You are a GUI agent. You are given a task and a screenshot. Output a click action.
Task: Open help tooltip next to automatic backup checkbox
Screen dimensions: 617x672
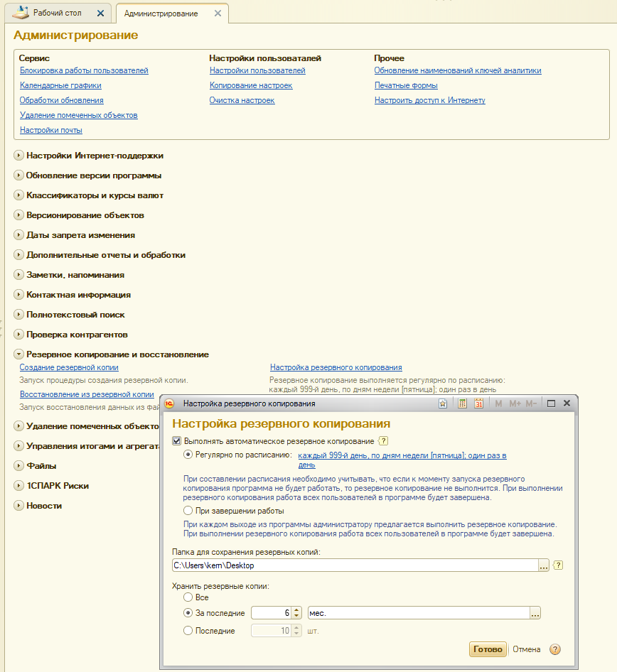383,441
